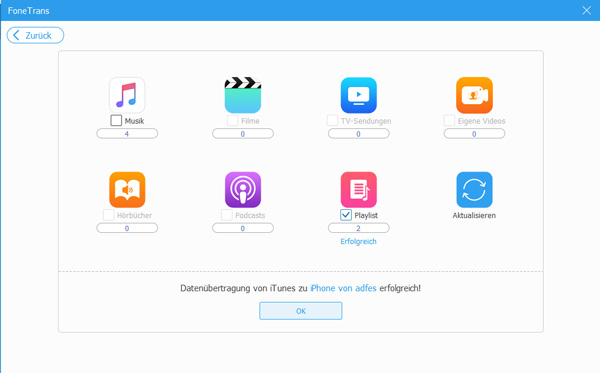Click the Hörbücher audiobook icon
This screenshot has width=600, height=373.
[127, 189]
